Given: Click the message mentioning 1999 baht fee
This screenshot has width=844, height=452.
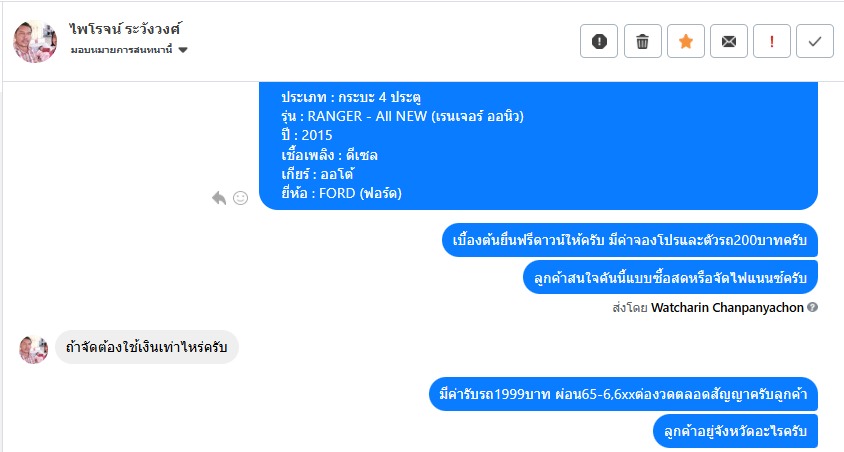Looking at the screenshot, I should pyautogui.click(x=622, y=391).
